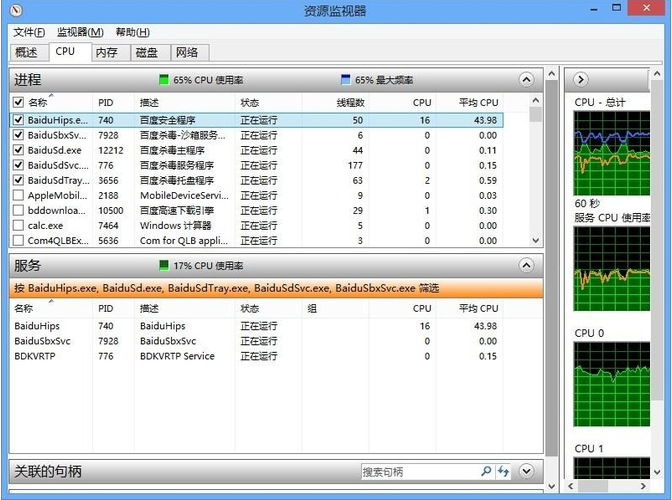Open the 监视器(M) menu
The height and width of the screenshot is (500, 672).
(x=80, y=32)
